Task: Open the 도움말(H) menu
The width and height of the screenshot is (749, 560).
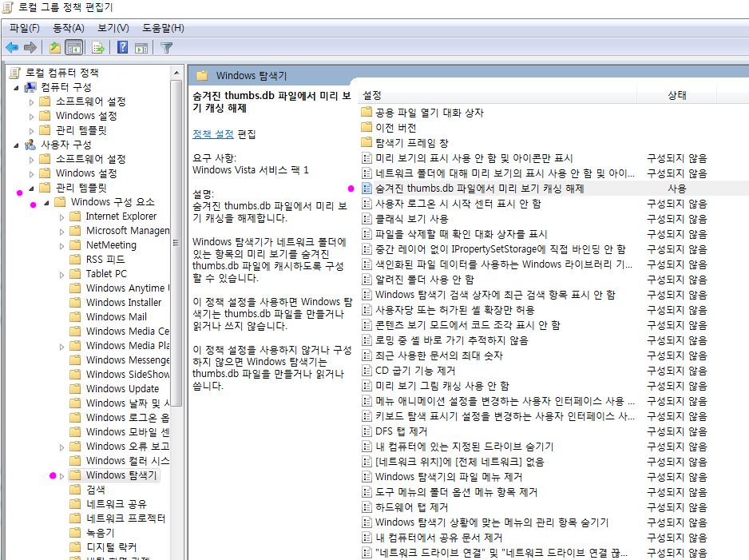Action: point(163,28)
